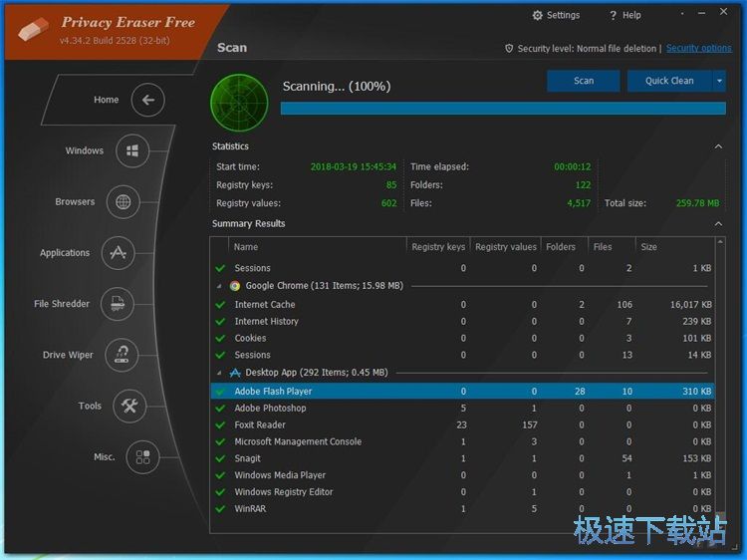Uncheck the Windows Media Player checkmark
Screen dimensions: 747x560
(220, 475)
